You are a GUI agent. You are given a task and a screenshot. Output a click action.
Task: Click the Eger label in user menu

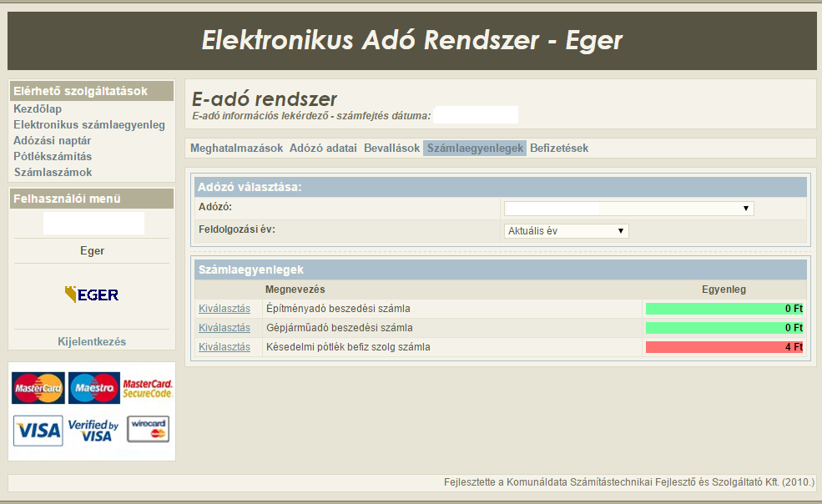coord(93,250)
